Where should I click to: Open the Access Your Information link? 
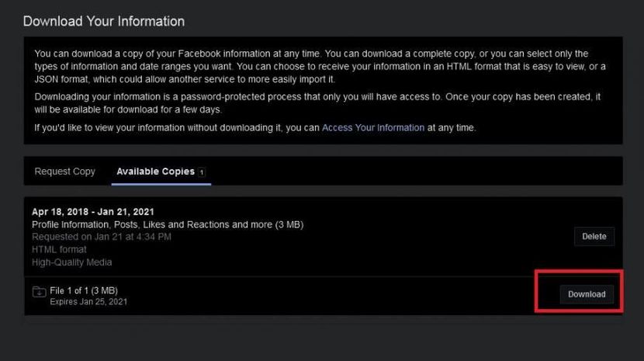tap(373, 127)
